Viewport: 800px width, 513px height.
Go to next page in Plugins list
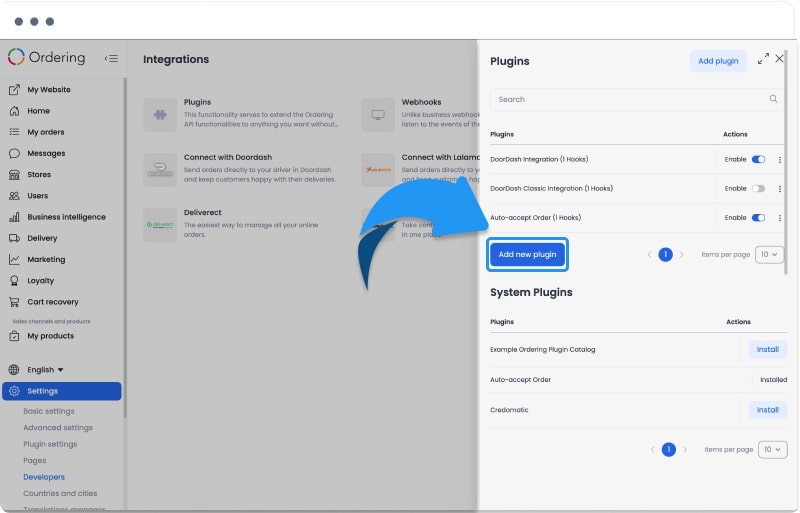[x=682, y=254]
